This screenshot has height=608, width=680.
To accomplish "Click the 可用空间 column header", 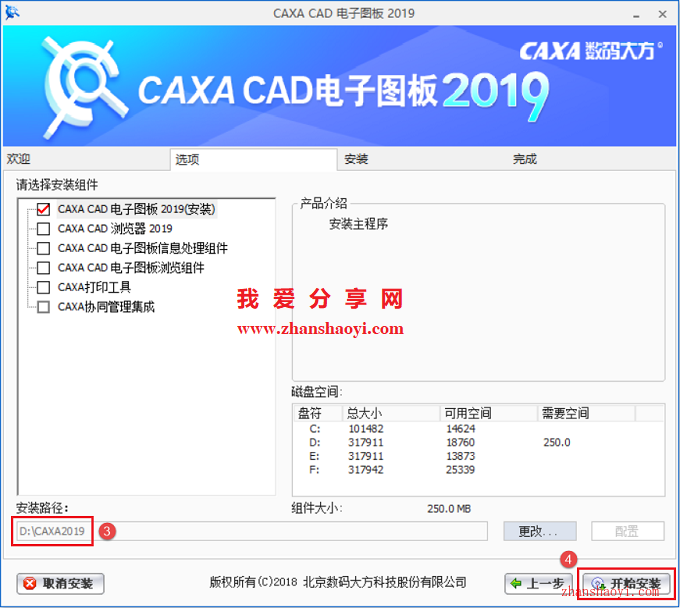I will pos(489,413).
